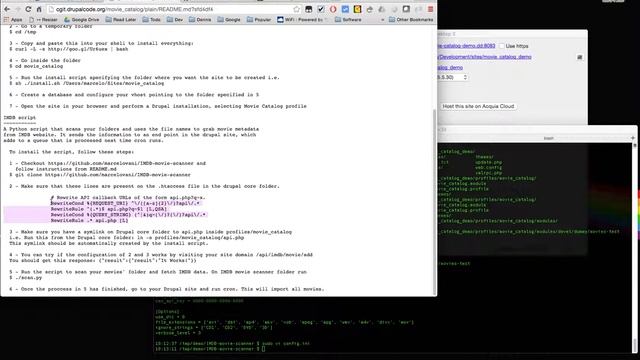The width and height of the screenshot is (640, 360).
Task: Bookmark this page with the star icon
Action: pyautogui.click(x=297, y=9)
